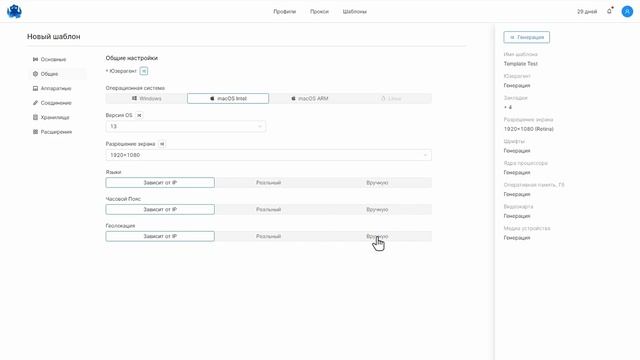The width and height of the screenshot is (640, 360).
Task: Select Linux operating system
Action: point(391,98)
